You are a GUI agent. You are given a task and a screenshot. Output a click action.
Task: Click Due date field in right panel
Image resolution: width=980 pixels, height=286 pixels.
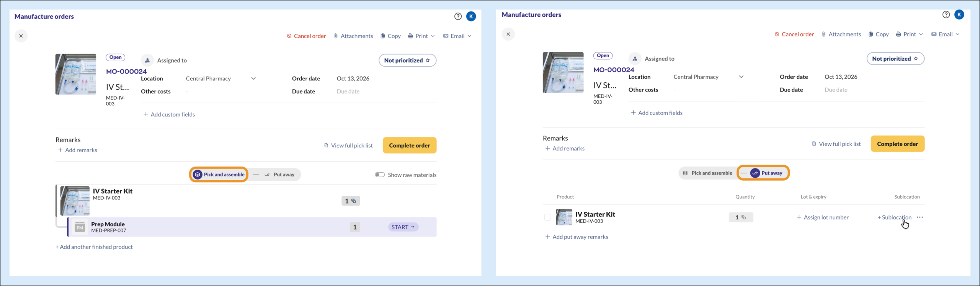coord(836,90)
